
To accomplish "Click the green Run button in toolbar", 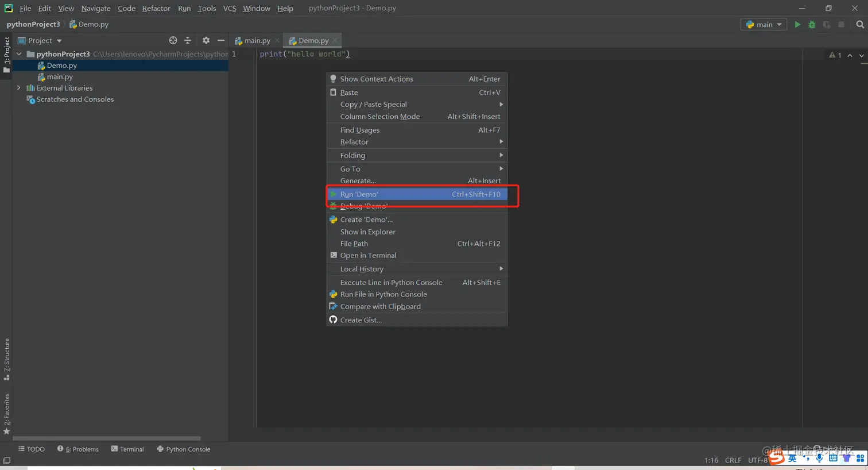I will pos(797,25).
